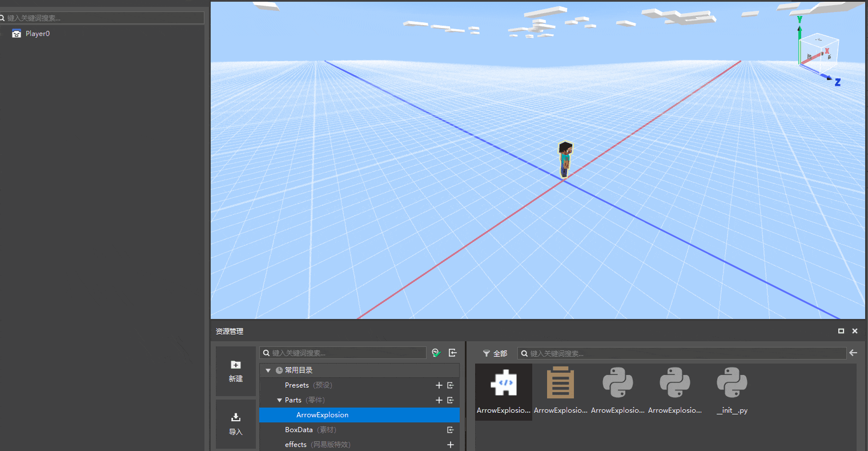Viewport: 868px width, 451px height.
Task: Collapse the Parts (零件) folder
Action: [x=279, y=400]
